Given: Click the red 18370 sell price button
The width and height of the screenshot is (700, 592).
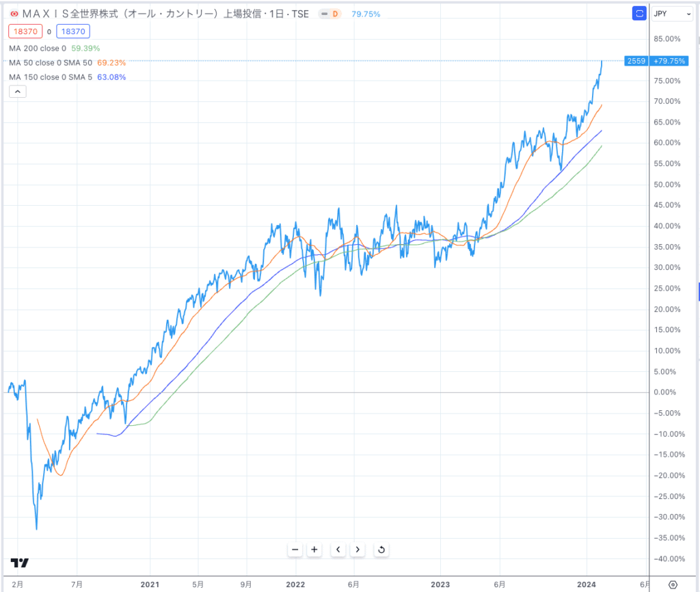Looking at the screenshot, I should click(25, 31).
